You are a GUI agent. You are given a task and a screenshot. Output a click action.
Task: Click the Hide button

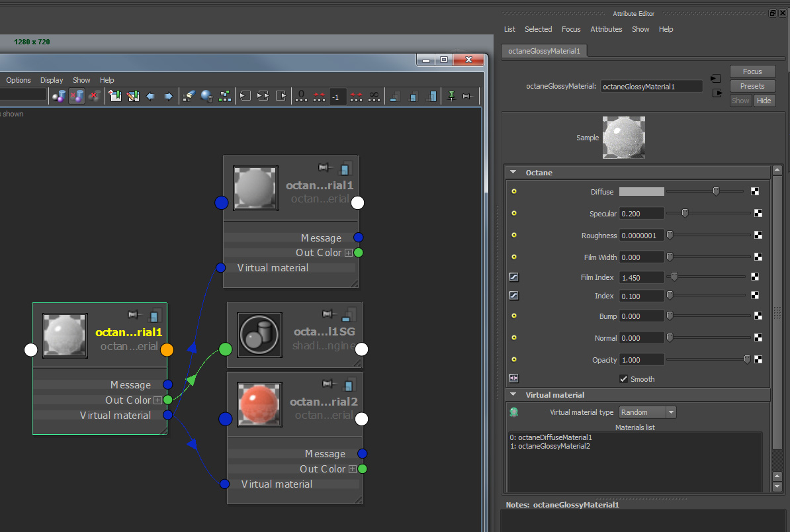764,101
